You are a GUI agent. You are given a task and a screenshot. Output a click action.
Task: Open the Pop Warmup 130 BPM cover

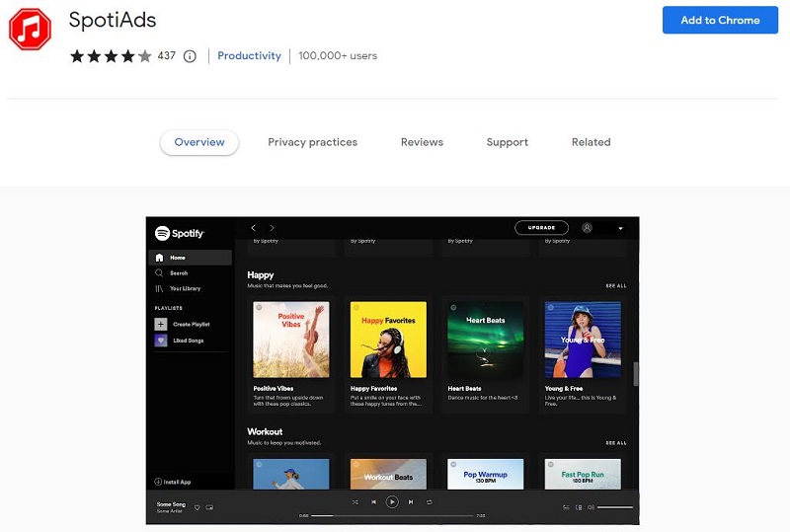(x=486, y=474)
